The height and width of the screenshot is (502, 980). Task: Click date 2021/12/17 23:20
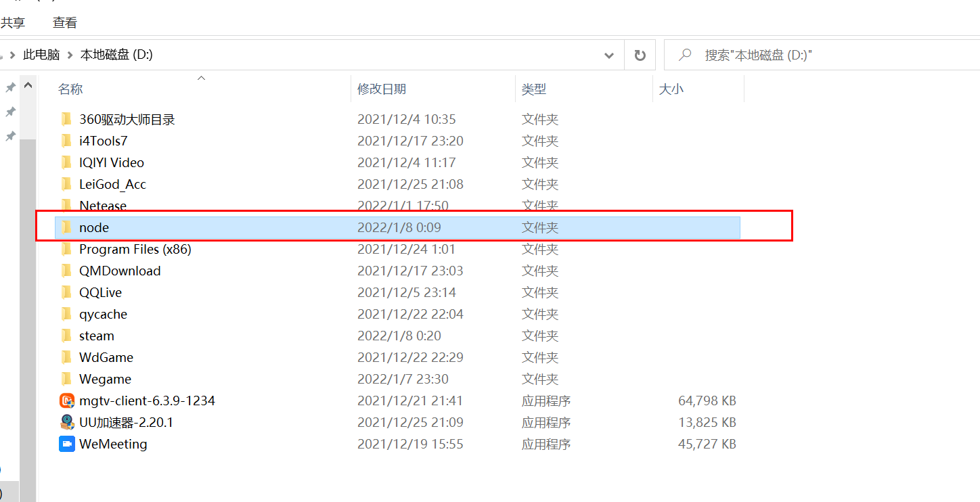(410, 141)
